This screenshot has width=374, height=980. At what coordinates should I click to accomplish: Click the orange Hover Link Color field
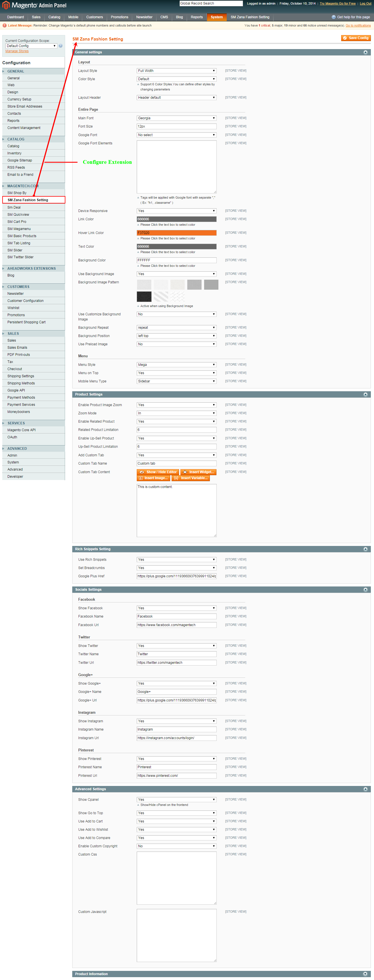click(176, 233)
